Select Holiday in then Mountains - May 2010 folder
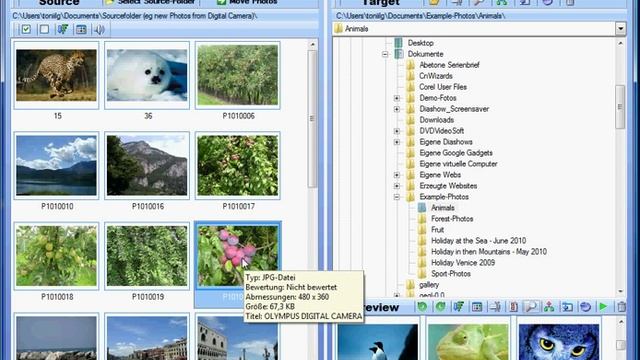Screen dimensions: 640x360 [489, 252]
